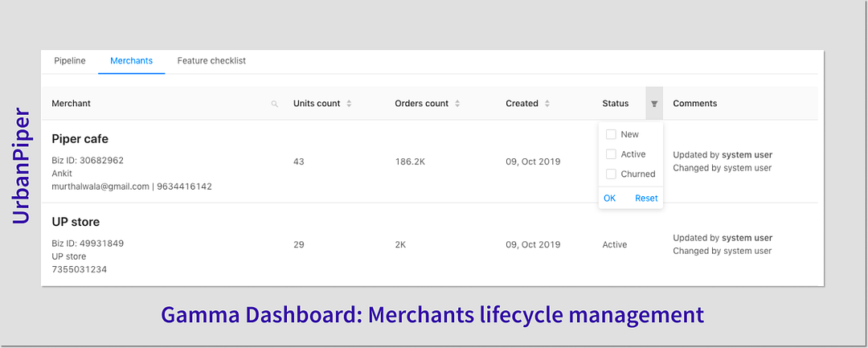Click murthalwala@gmail.com contact line
This screenshot has height=348, width=868.
click(x=132, y=186)
